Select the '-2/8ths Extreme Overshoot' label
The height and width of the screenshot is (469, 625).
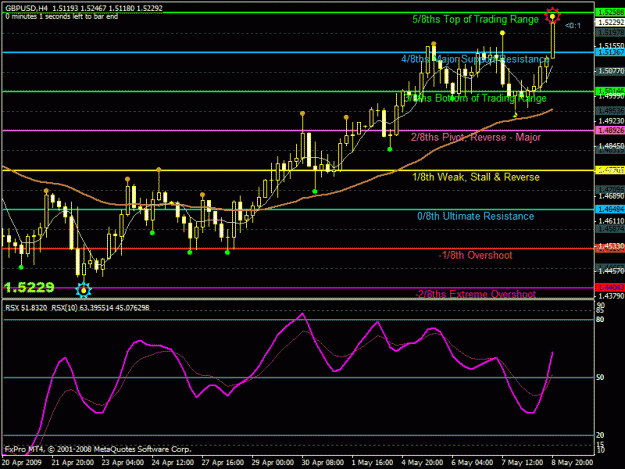click(x=476, y=294)
